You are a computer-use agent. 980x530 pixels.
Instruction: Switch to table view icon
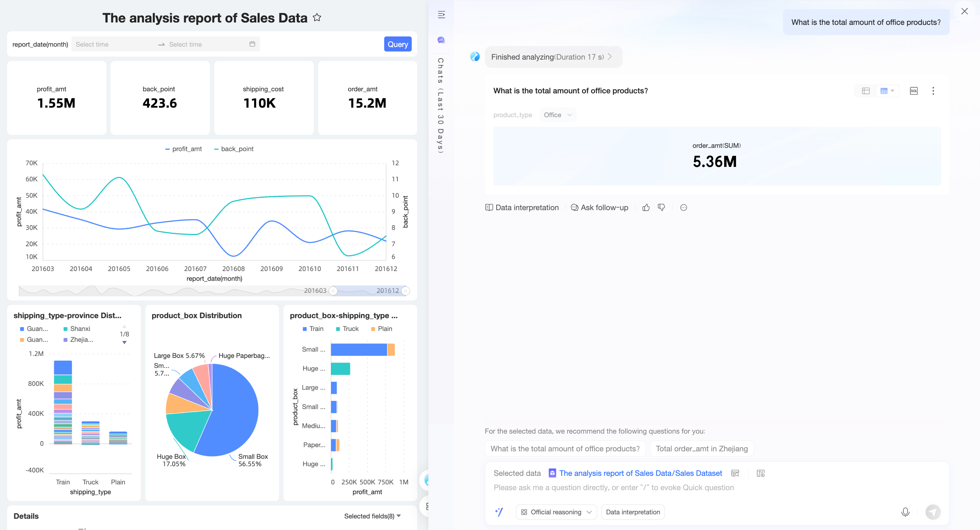pos(866,91)
